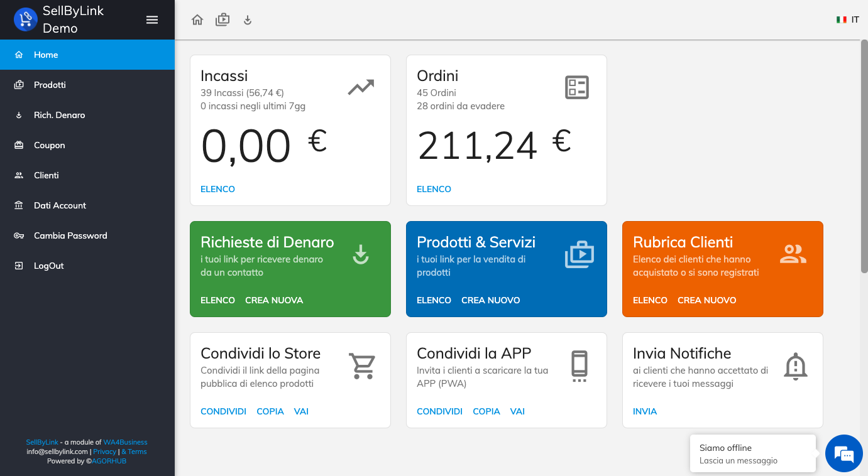Open Dati Account in sidebar
This screenshot has width=868, height=476.
pyautogui.click(x=87, y=205)
